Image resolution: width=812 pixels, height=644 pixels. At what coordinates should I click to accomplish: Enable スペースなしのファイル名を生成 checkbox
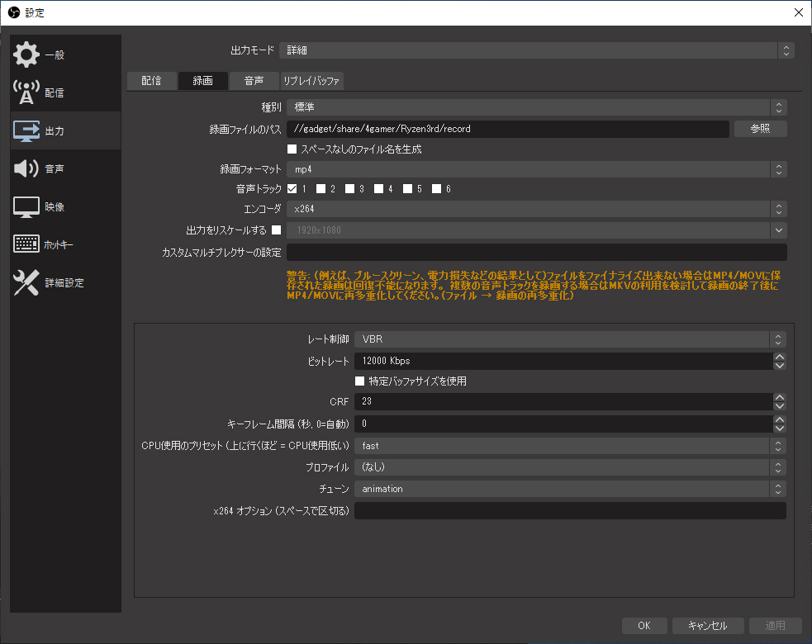292,149
